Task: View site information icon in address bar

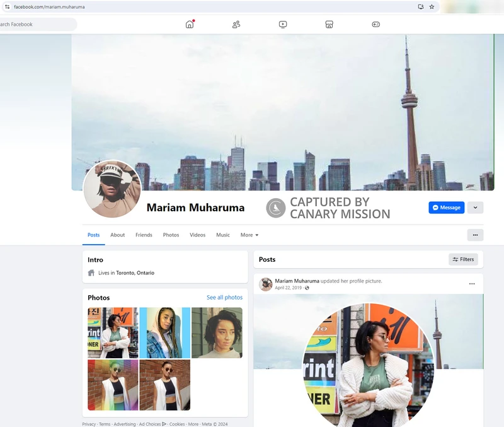Action: coord(7,7)
